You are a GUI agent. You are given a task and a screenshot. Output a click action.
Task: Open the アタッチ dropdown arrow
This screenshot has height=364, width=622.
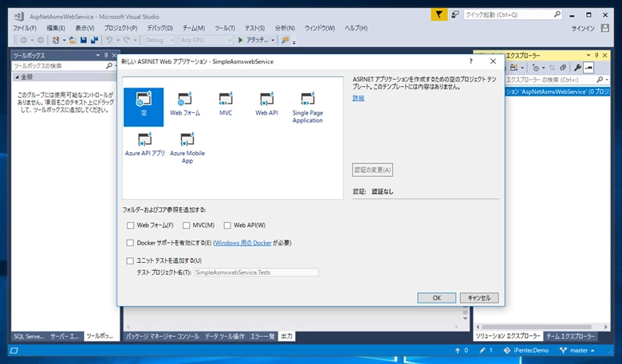pyautogui.click(x=273, y=41)
